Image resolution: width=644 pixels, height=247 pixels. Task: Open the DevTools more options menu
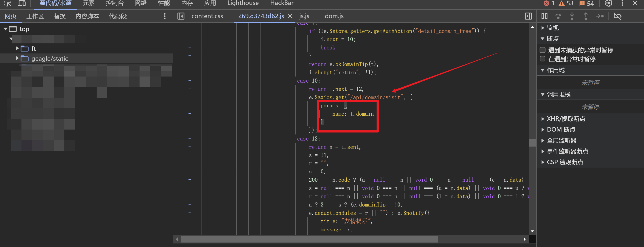(622, 3)
